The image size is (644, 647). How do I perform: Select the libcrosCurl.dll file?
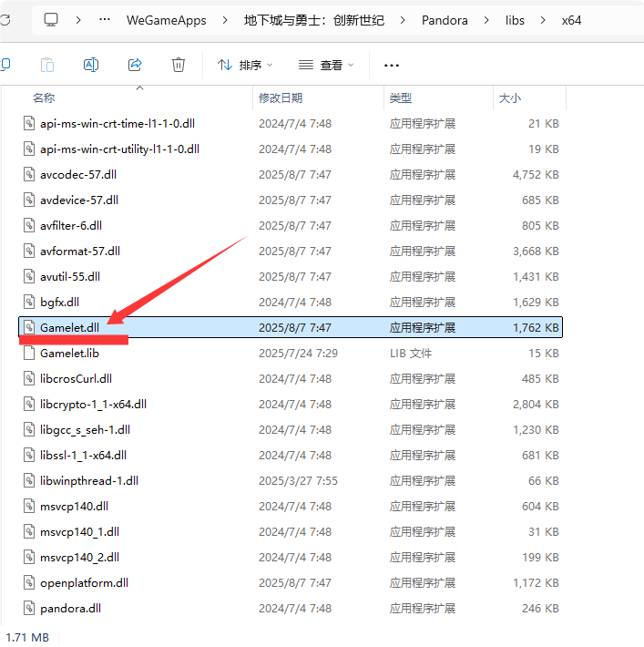click(x=76, y=379)
